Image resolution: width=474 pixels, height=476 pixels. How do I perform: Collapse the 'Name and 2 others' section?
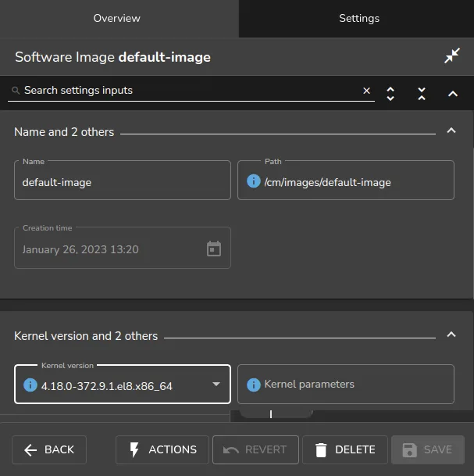tap(451, 131)
